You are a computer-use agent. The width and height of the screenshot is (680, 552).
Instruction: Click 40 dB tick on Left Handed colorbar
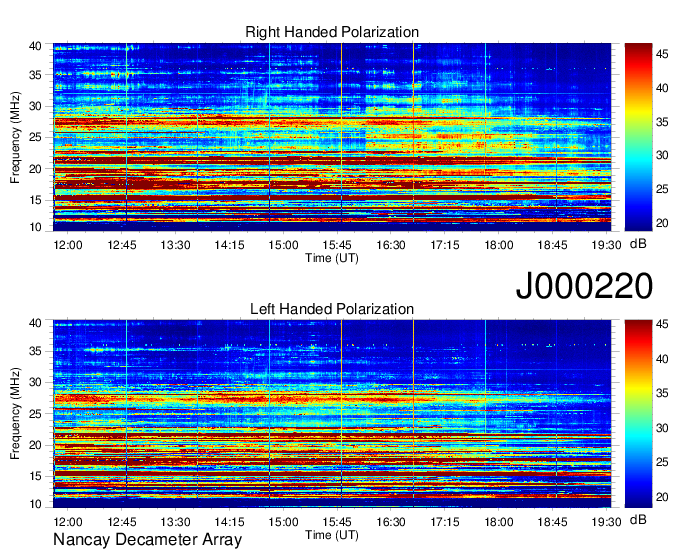click(x=662, y=359)
